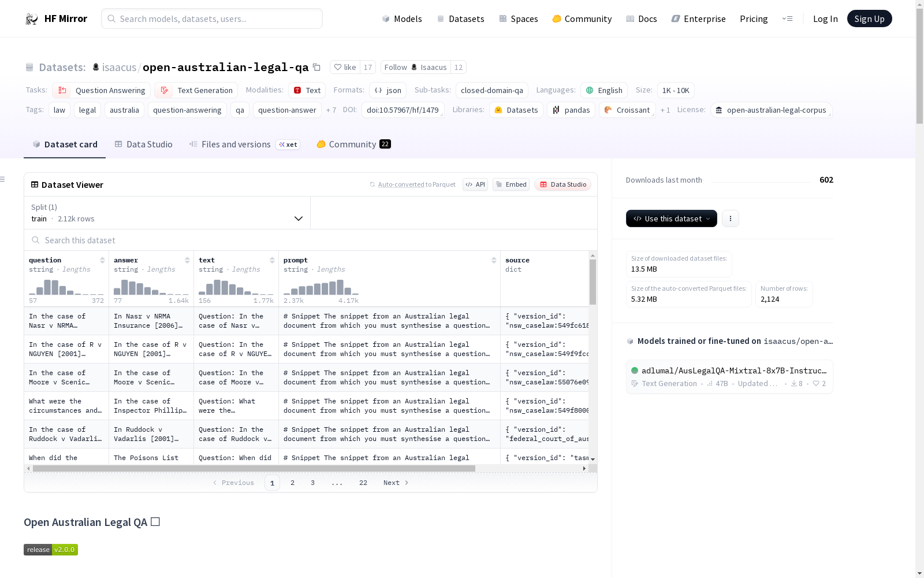The width and height of the screenshot is (924, 578).
Task: Click the three-dot more options button
Action: [x=731, y=218]
